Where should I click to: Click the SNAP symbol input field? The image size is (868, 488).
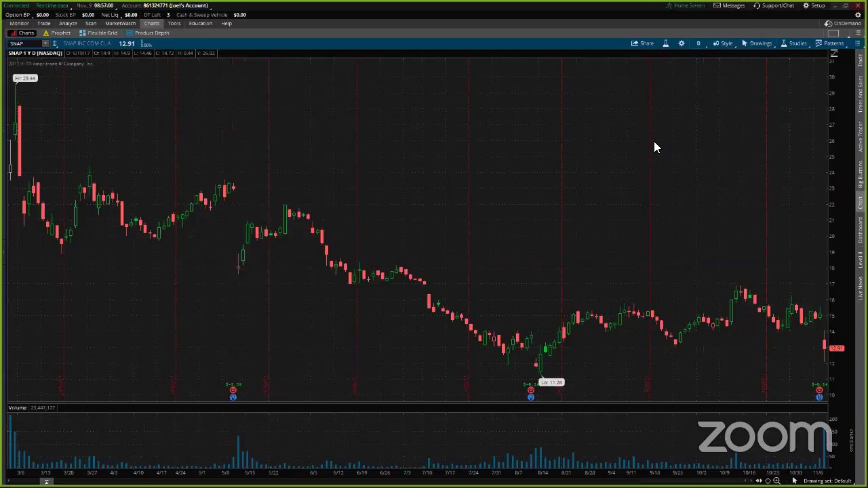point(24,43)
